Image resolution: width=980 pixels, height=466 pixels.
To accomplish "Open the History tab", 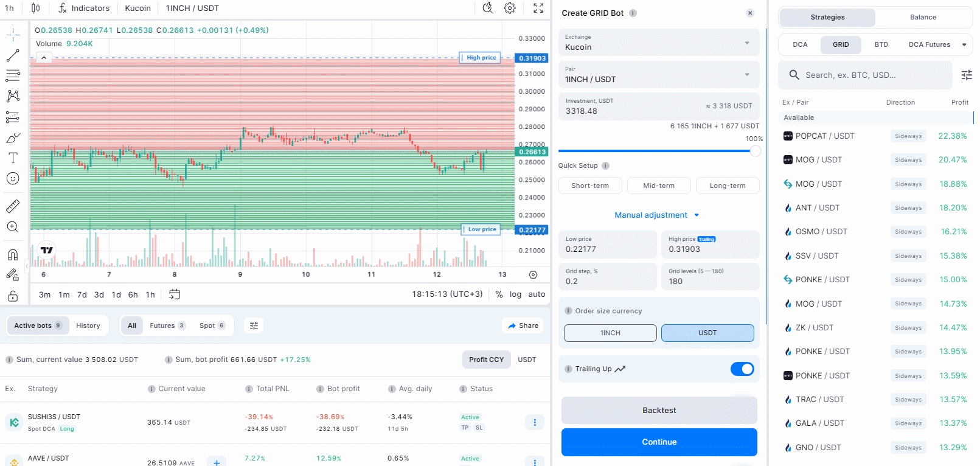I will (88, 325).
